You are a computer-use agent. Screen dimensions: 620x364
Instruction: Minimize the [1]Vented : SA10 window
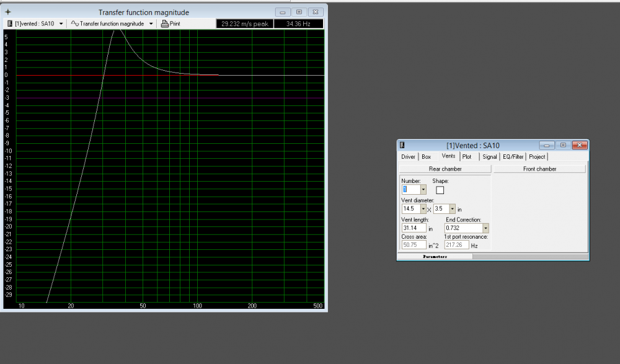click(546, 145)
